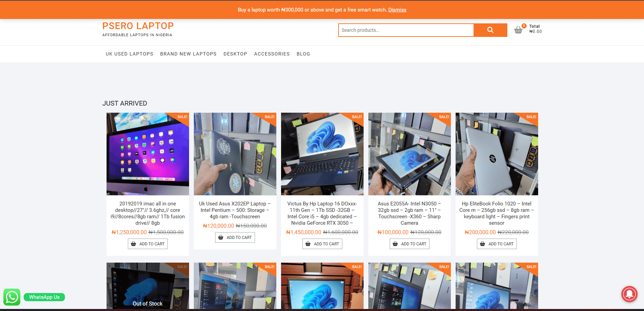Click the search magnifier button
The width and height of the screenshot is (644, 311).
tap(490, 30)
